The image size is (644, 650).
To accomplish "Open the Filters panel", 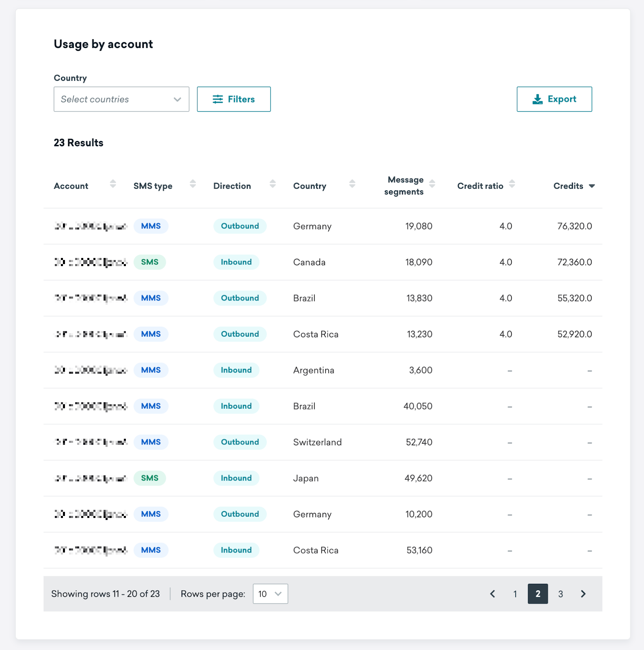I will pyautogui.click(x=234, y=99).
